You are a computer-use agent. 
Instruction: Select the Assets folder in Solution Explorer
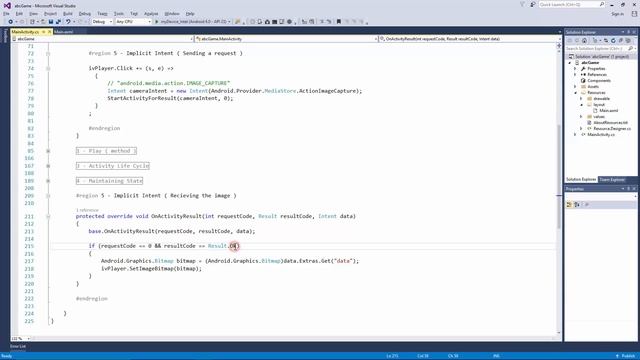click(x=593, y=87)
